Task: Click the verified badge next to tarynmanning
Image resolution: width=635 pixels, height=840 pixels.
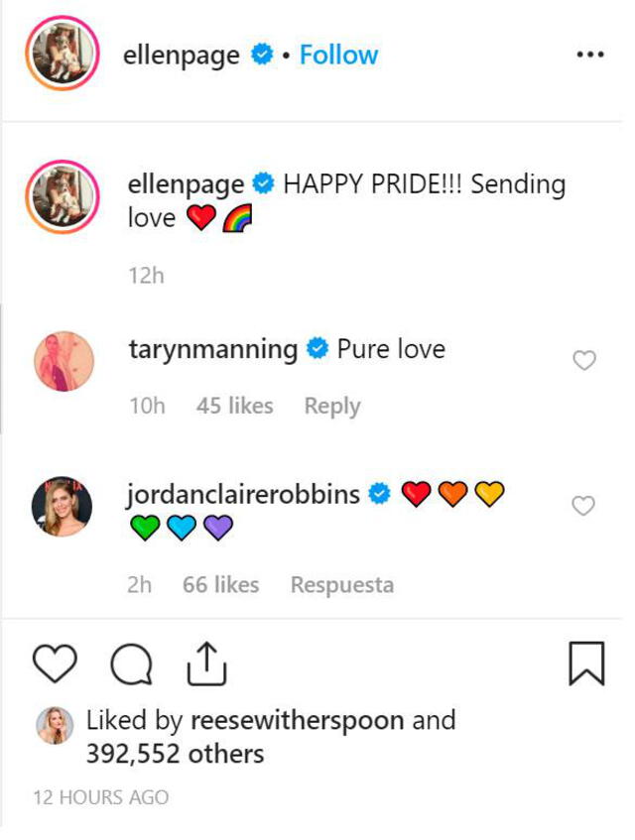Action: [x=317, y=349]
